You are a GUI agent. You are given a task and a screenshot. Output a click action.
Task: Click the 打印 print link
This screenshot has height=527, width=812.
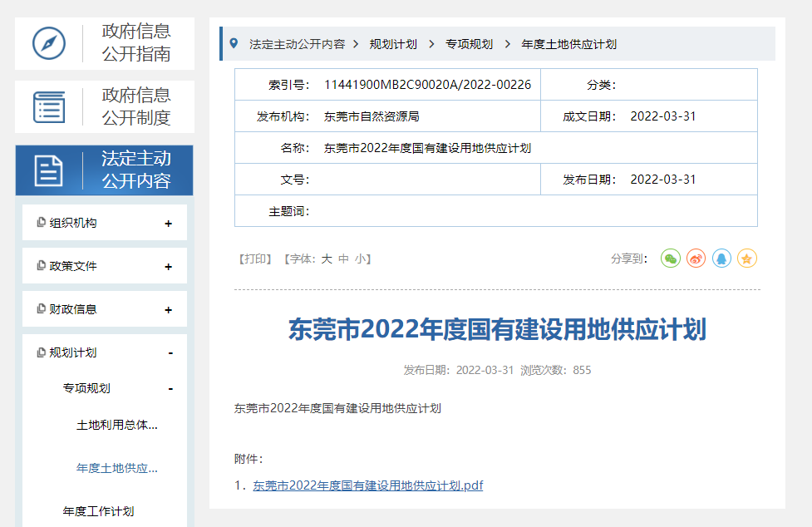pos(255,259)
